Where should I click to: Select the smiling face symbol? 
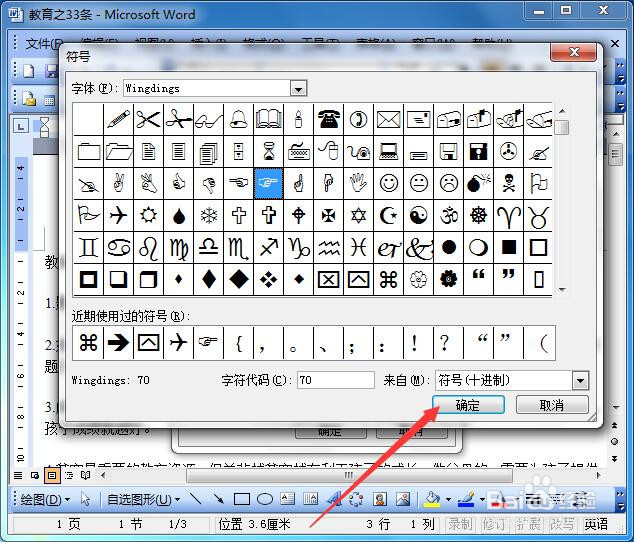pyautogui.click(x=388, y=184)
